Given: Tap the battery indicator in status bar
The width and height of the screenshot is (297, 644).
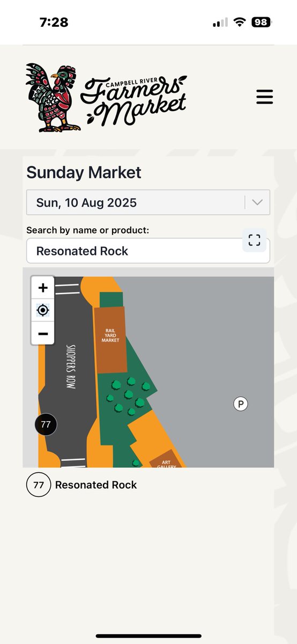Looking at the screenshot, I should coord(262,23).
